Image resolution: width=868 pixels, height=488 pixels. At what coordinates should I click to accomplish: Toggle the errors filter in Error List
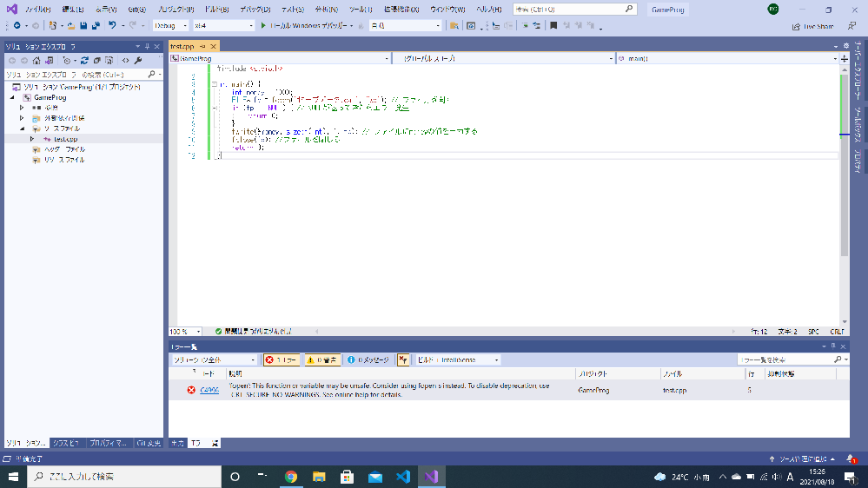pos(282,359)
